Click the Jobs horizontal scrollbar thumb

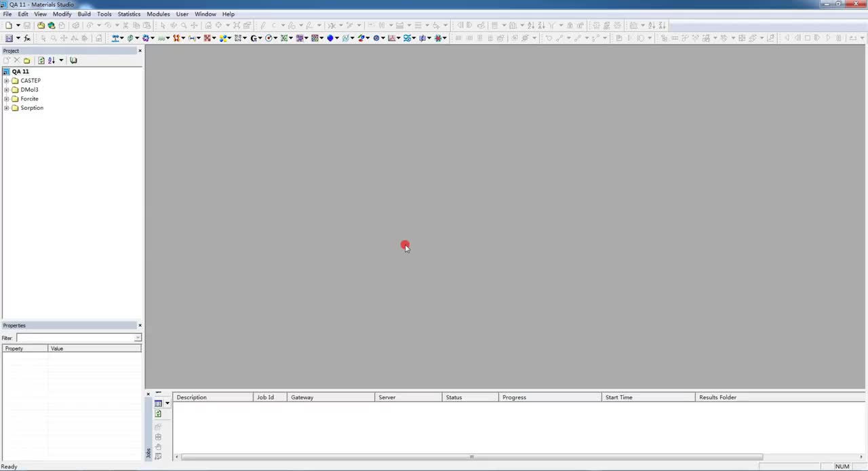(x=472, y=457)
